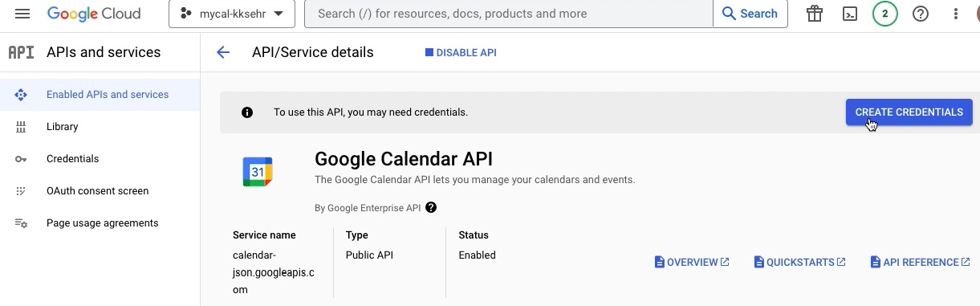980x306 pixels.
Task: Select Enabled APIs and services
Action: [100, 95]
